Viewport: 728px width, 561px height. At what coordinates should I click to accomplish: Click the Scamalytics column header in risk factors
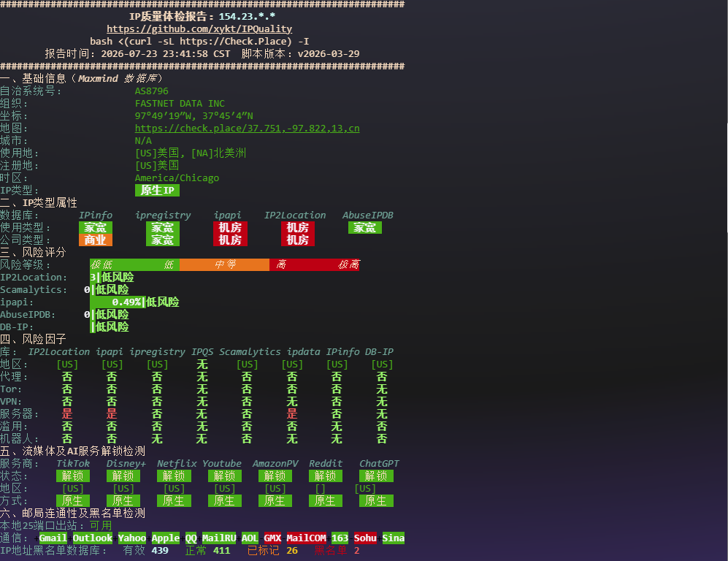point(250,352)
